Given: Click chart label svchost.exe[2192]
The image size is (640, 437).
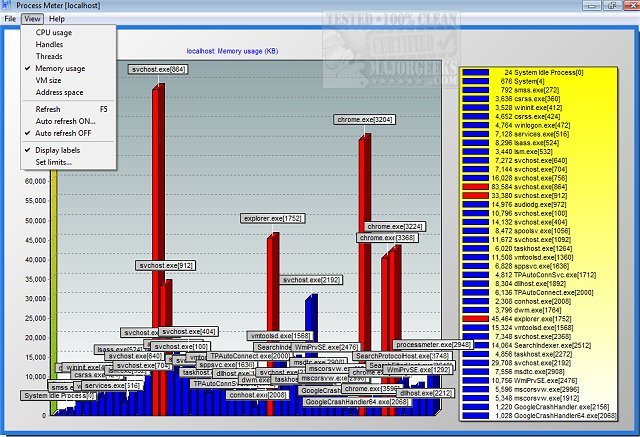Looking at the screenshot, I should click(311, 280).
